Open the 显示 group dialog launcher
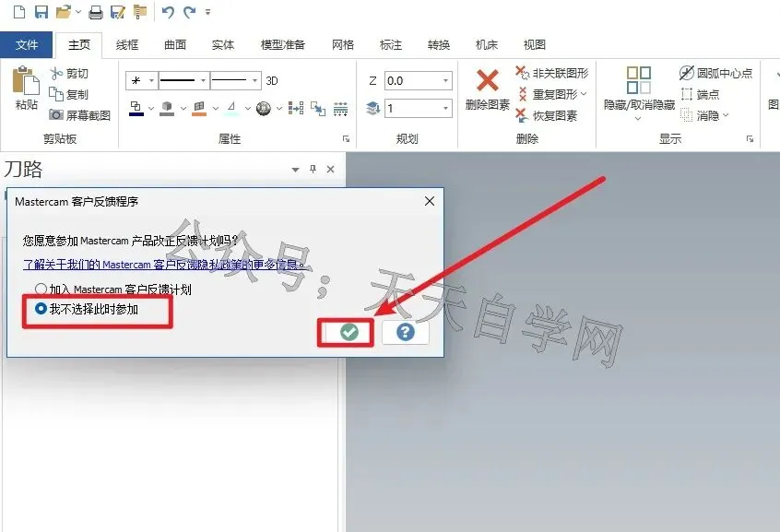 click(750, 139)
